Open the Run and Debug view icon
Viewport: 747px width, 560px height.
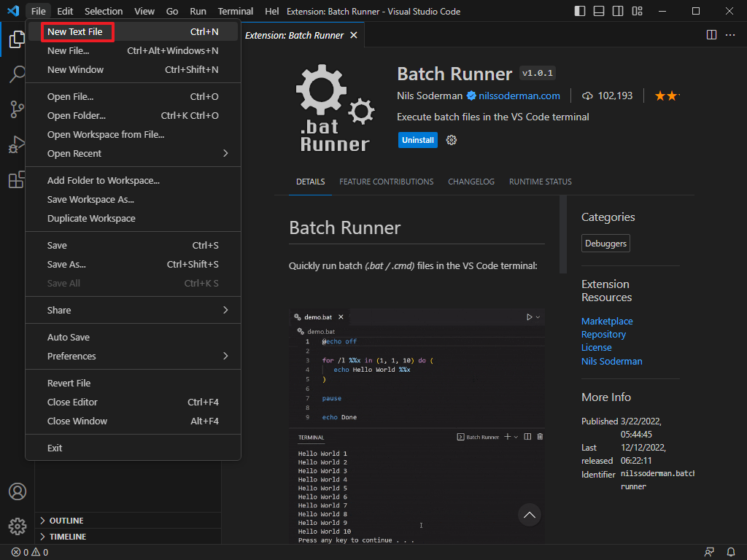coord(17,144)
